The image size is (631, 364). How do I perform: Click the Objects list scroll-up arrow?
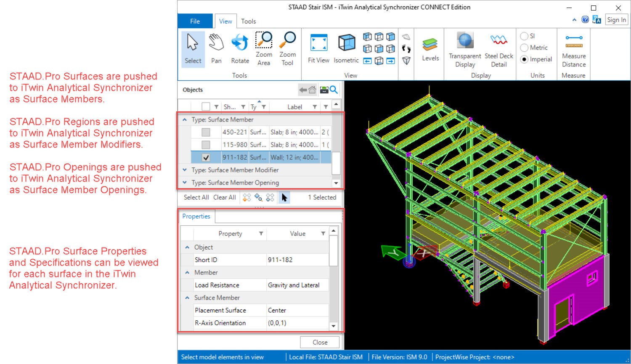click(336, 104)
